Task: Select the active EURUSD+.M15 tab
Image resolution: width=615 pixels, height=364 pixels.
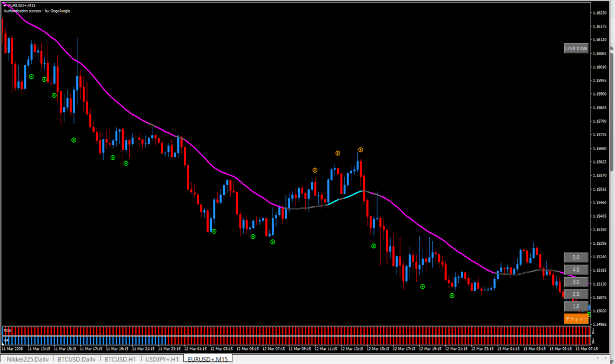Action: pos(208,359)
